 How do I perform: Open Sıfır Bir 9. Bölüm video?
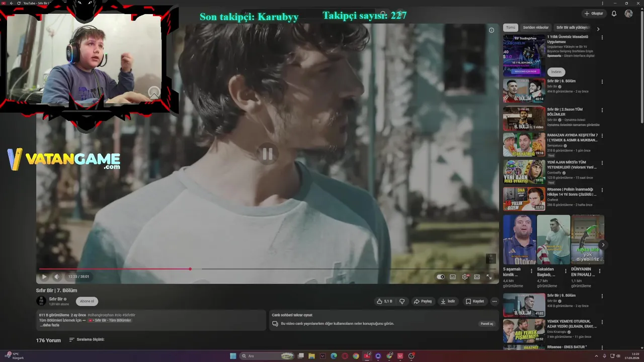click(x=524, y=305)
